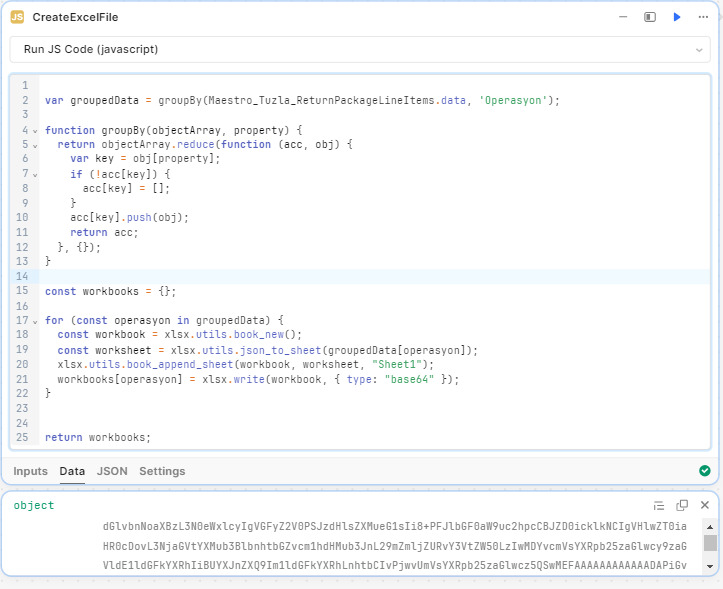Click the "base64" string on line 21
723x589 pixels.
(409, 379)
